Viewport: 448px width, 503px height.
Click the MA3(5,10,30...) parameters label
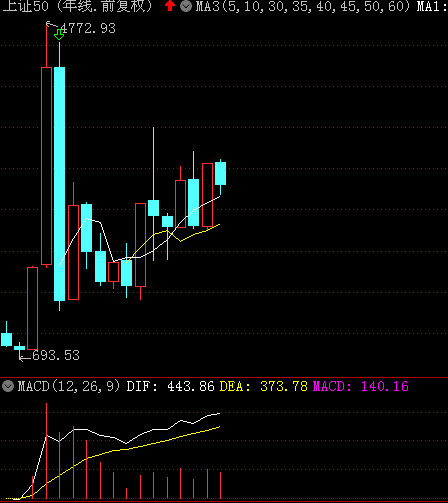tap(303, 6)
